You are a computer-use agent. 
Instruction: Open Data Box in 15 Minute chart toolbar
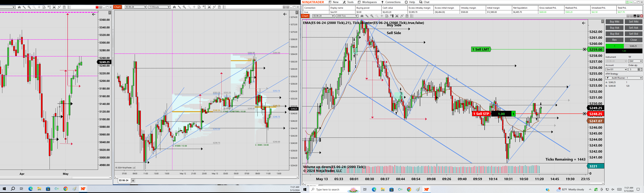pos(199,7)
